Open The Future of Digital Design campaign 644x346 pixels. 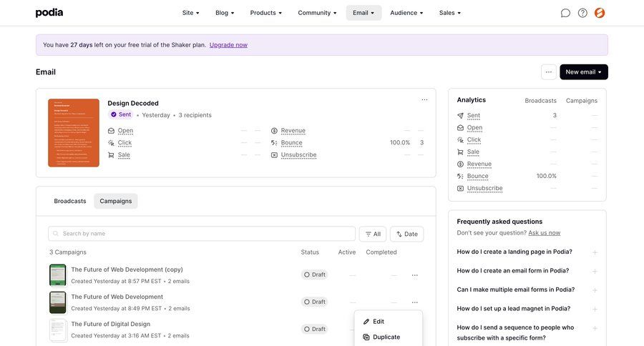(x=110, y=325)
